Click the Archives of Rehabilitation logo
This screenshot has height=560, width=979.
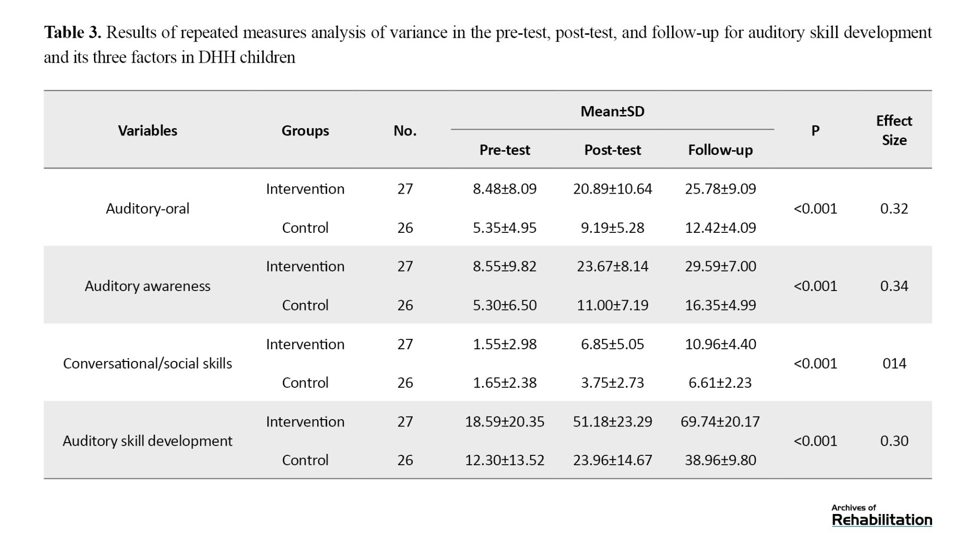tap(881, 516)
